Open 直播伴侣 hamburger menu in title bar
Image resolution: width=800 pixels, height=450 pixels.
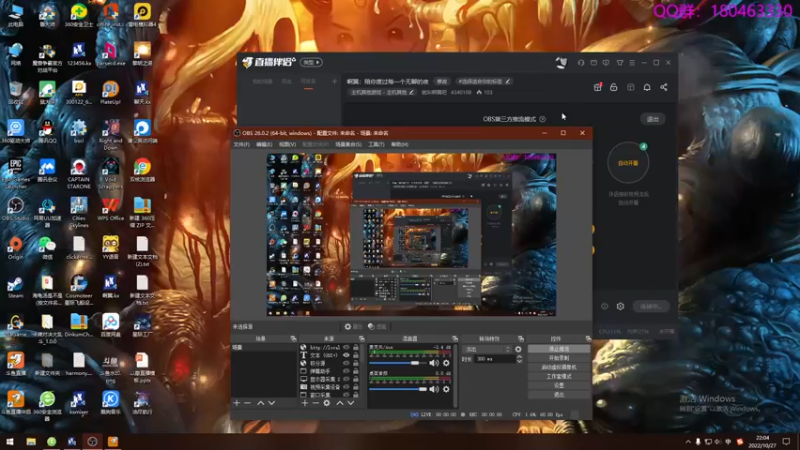tap(632, 63)
